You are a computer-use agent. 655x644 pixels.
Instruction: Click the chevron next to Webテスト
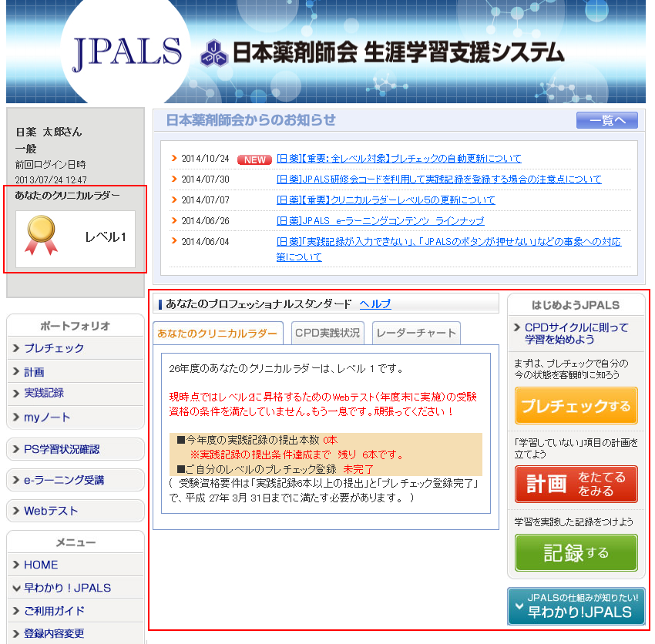pos(16,511)
